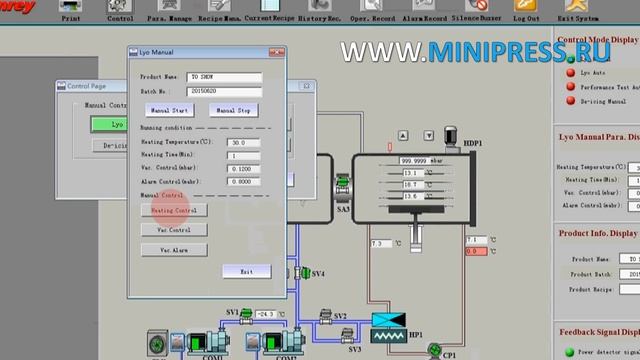This screenshot has height=360, width=640.
Task: Click the Heating Control button
Action: (174, 210)
